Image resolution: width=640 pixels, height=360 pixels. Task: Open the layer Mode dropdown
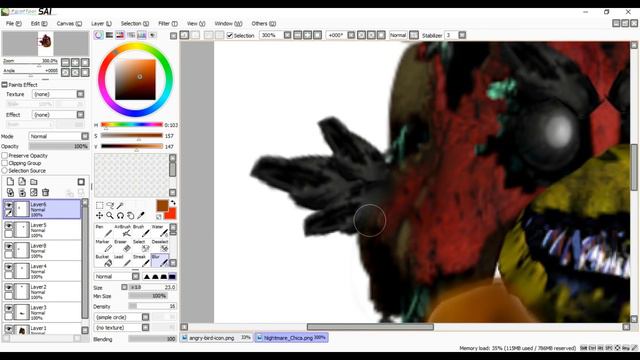85,136
